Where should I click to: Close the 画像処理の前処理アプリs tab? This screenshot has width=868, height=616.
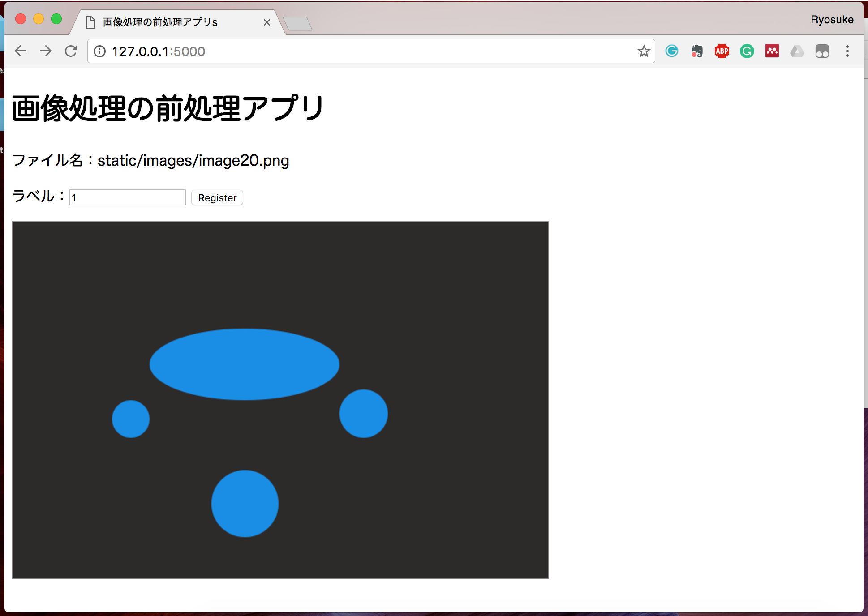point(267,22)
